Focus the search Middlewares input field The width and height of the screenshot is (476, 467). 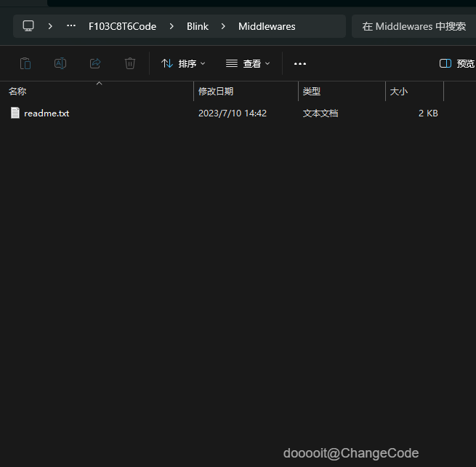point(414,26)
